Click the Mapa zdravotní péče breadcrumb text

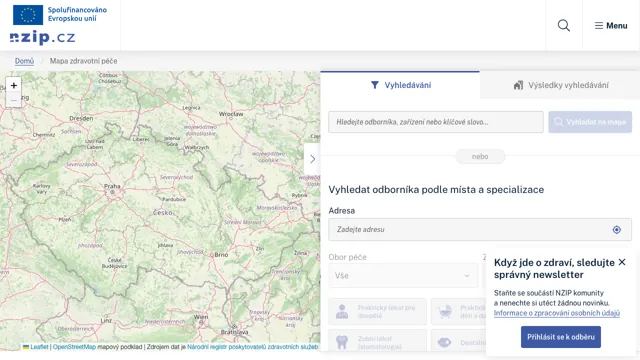coord(83,61)
